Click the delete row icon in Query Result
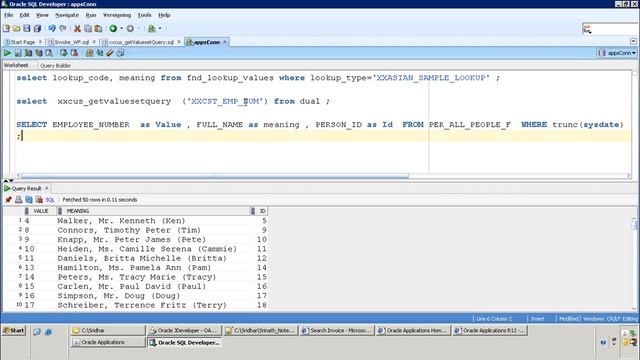Viewport: 640px width, 360px height. (39, 200)
